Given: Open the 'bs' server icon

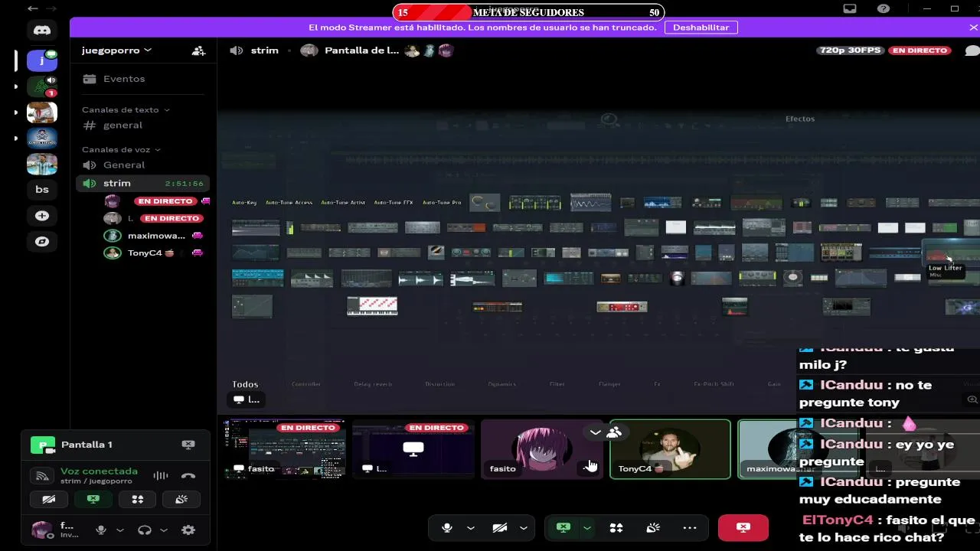Looking at the screenshot, I should (x=42, y=190).
